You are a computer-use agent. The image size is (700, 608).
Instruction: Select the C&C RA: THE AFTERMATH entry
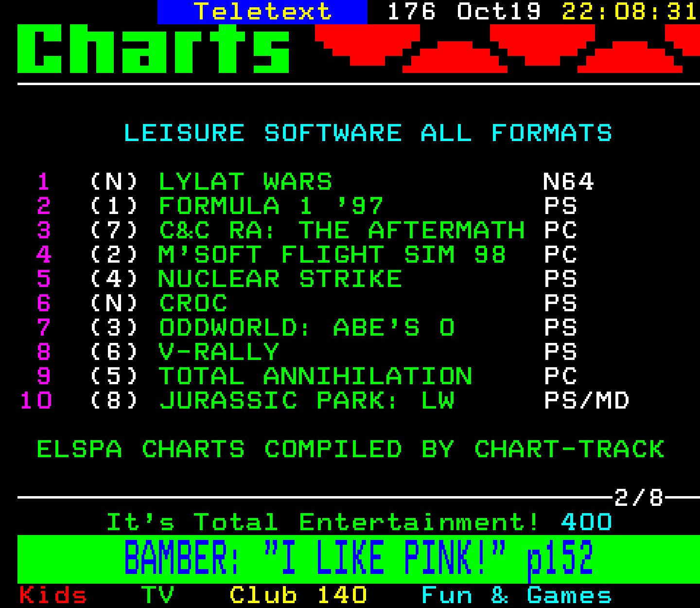coord(342,231)
